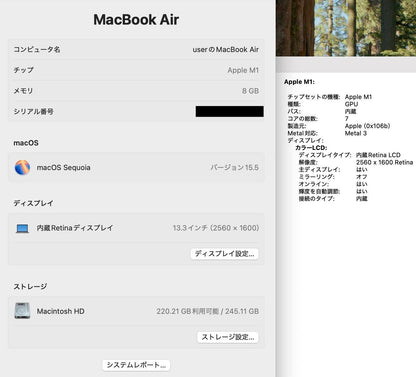Viewport: 416px width, 377px height.
Task: Click the macOS Sequoia logo icon
Action: click(x=22, y=167)
